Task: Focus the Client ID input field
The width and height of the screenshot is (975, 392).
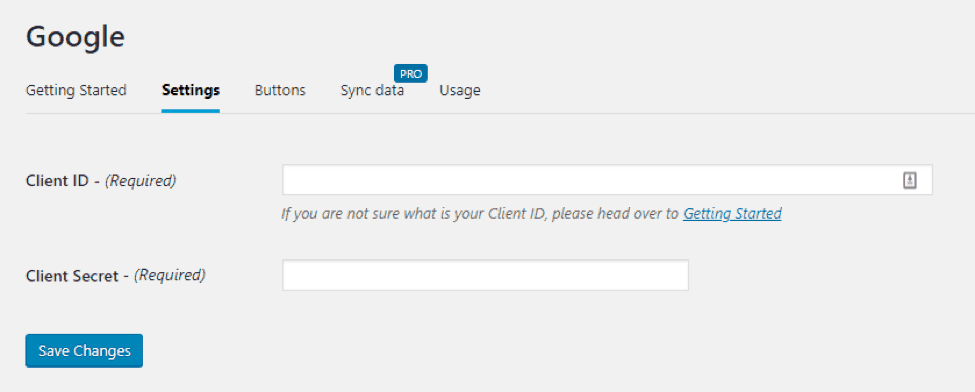Action: (608, 180)
